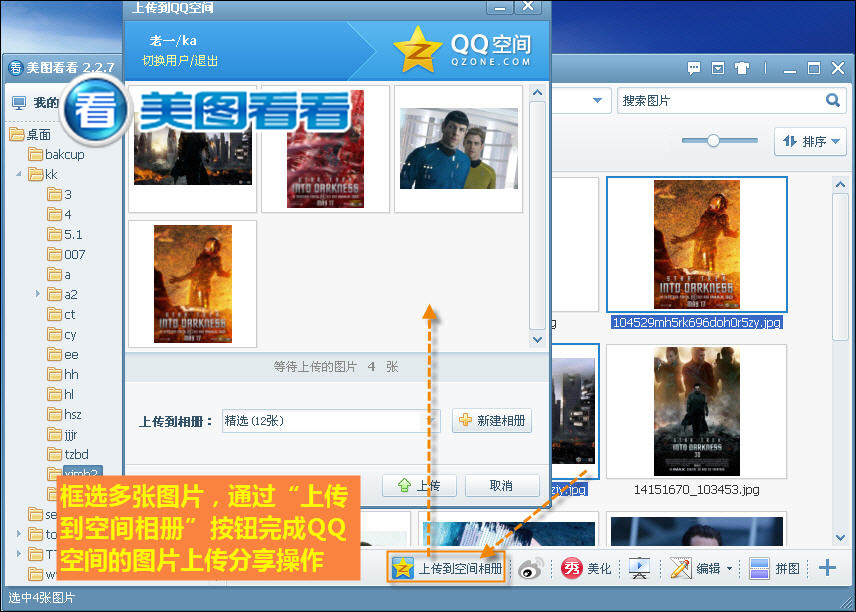Viewport: 856px width, 612px height.
Task: Select the bakcup folder
Action: (56, 155)
